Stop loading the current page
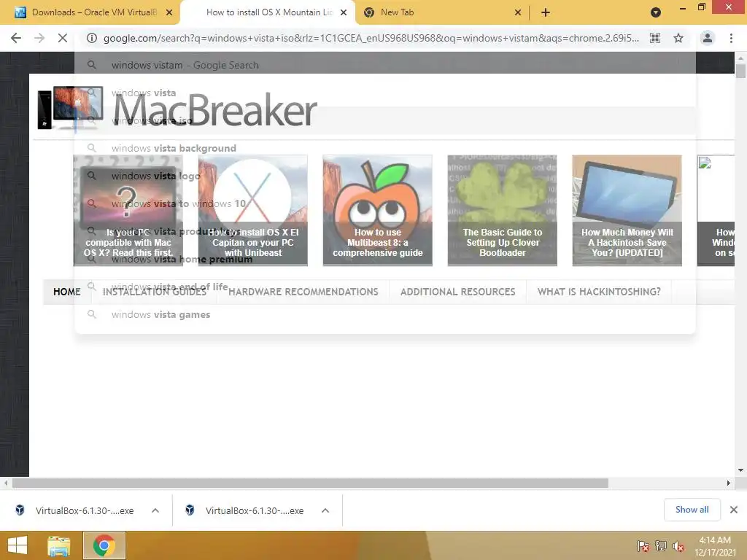Viewport: 747px width, 560px height. point(63,38)
